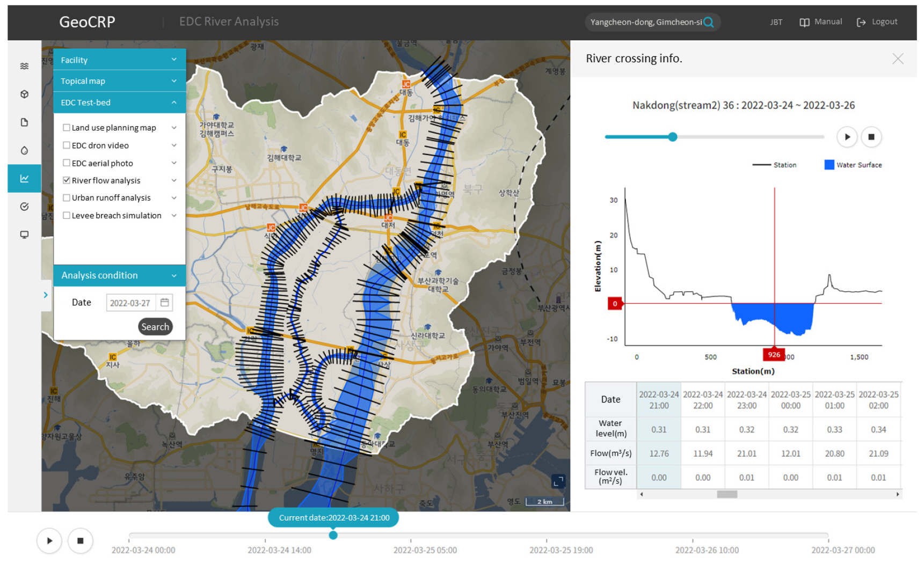Select the document icon in left sidebar
The width and height of the screenshot is (924, 564).
tap(24, 122)
